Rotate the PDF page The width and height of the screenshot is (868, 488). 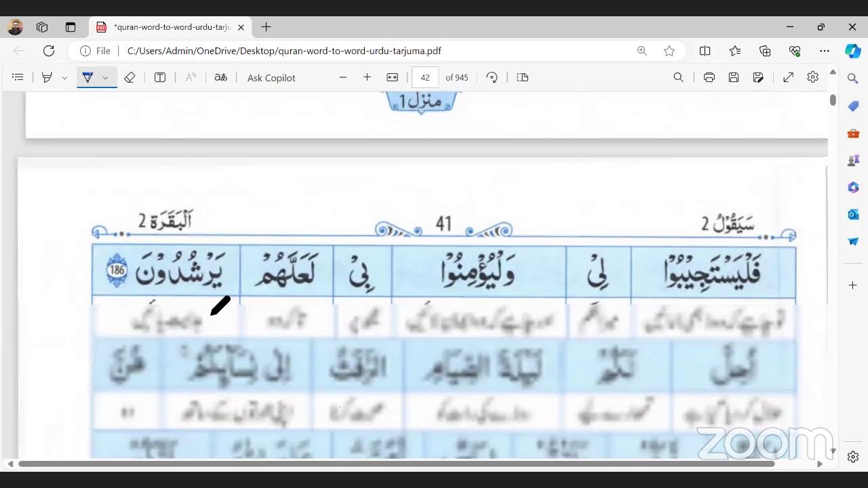[x=492, y=77]
